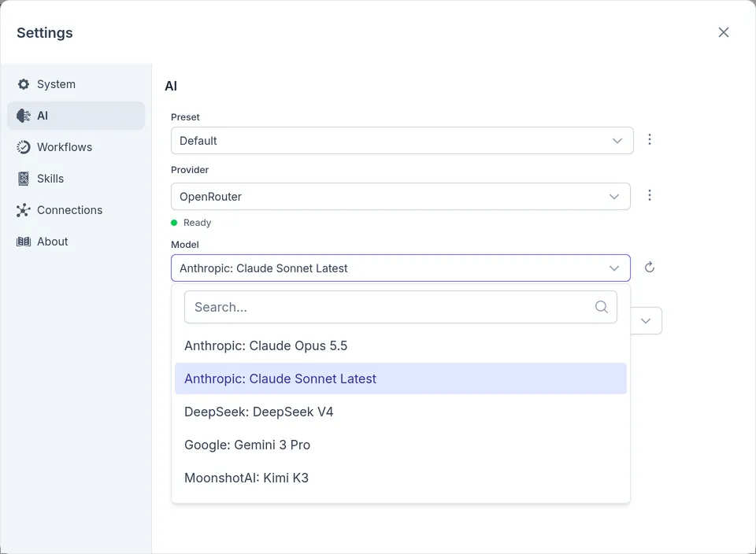The image size is (756, 554).
Task: Click the Provider field label
Action: [190, 169]
